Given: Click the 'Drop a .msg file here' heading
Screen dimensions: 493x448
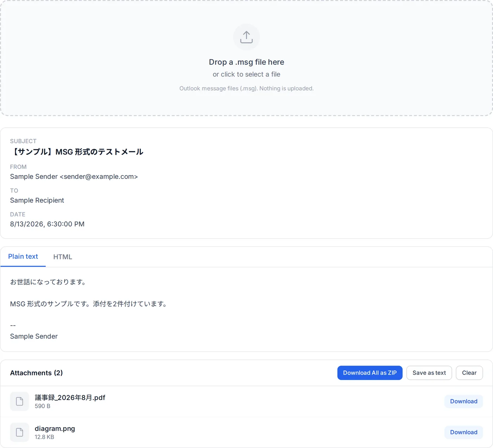Looking at the screenshot, I should (246, 62).
